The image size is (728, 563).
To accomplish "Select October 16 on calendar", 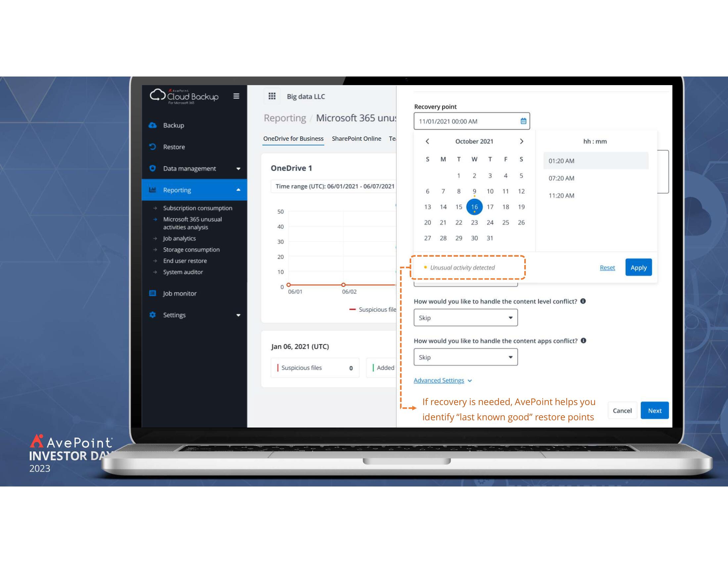I will point(474,206).
